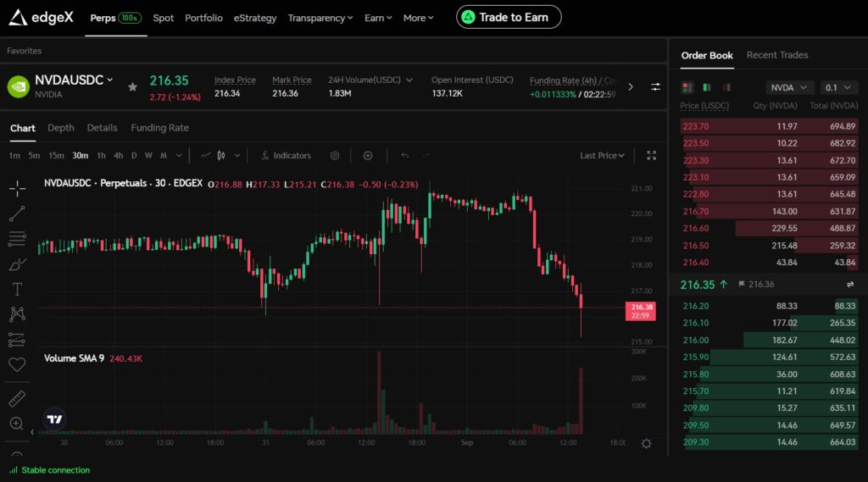Select the chart patterns tool
The image size is (868, 482).
pos(17,314)
